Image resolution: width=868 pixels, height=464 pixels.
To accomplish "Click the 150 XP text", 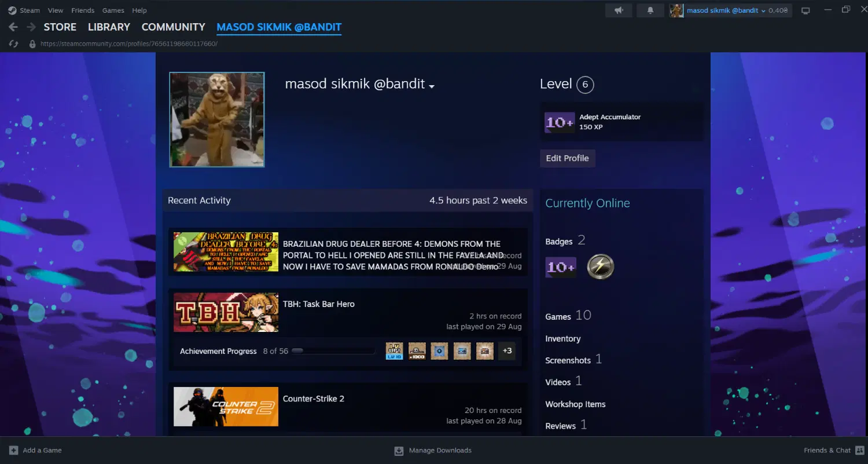I will 591,127.
